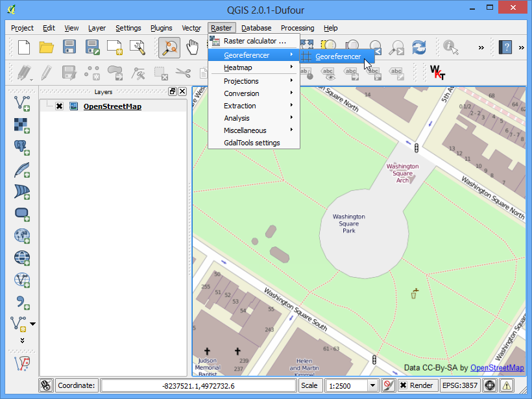Show more left toolbar items chevron
This screenshot has height=399, width=532.
click(x=23, y=341)
